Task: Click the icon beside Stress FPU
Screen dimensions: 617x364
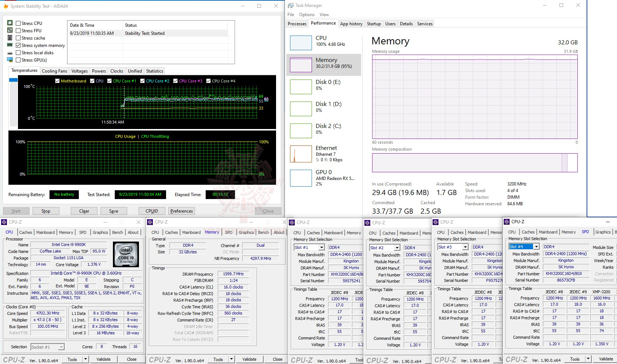Action: 10,30
